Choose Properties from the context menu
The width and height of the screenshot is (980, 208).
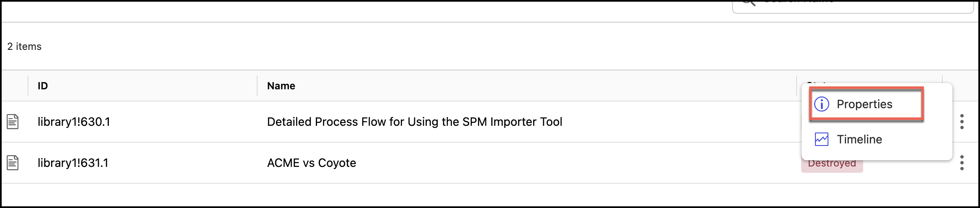(x=864, y=104)
